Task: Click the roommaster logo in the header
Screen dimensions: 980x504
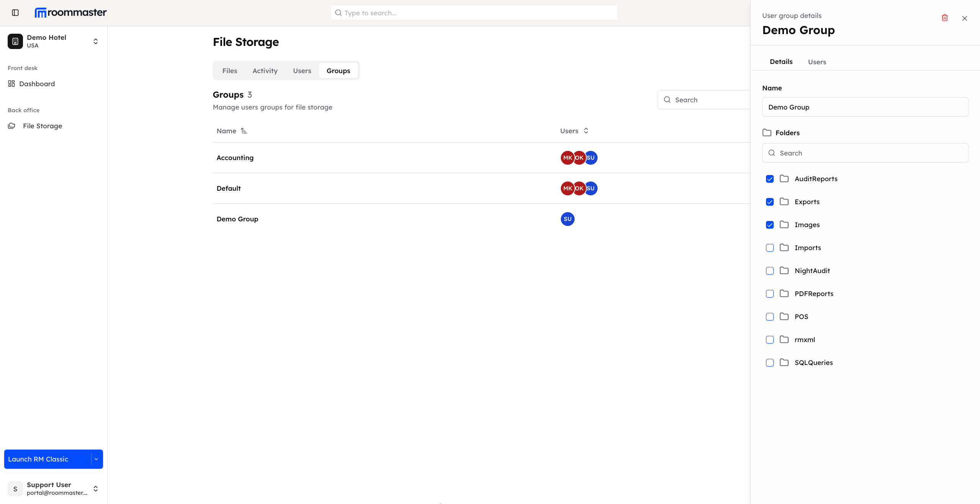Action: point(70,12)
